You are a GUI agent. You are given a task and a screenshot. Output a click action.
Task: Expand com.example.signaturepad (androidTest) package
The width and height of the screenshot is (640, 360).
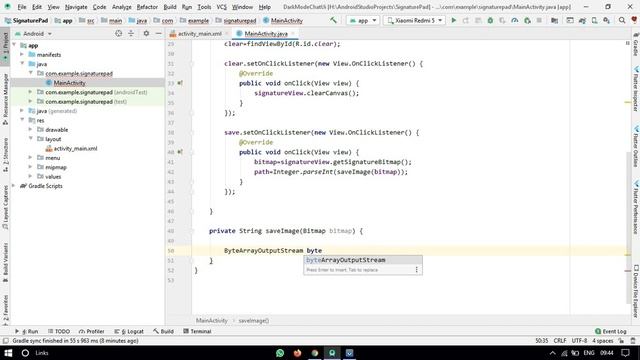tap(30, 92)
